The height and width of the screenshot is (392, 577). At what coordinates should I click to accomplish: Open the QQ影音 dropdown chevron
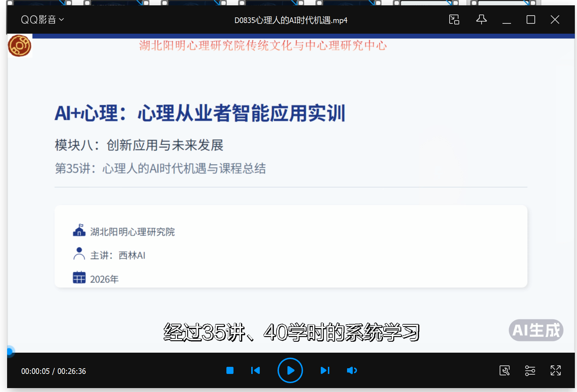[x=61, y=20]
